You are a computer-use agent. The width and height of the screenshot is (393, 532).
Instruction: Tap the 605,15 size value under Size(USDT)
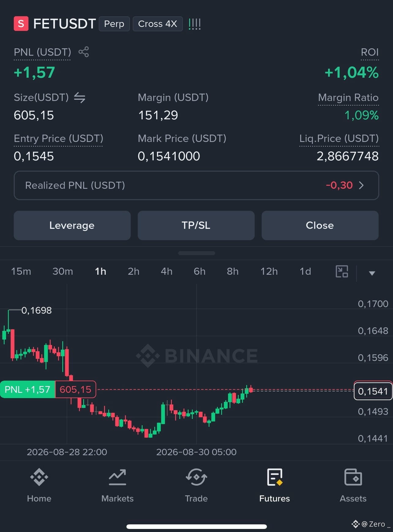tap(34, 115)
